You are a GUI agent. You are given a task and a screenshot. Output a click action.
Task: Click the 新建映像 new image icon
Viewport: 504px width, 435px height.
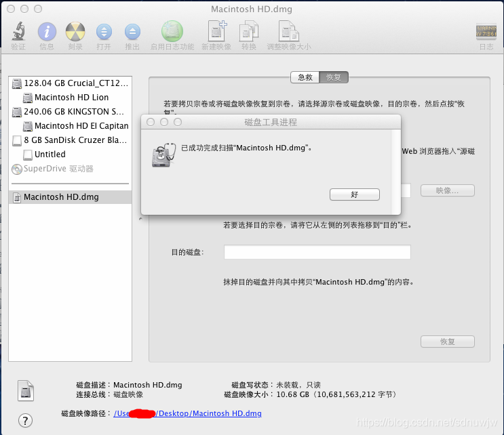(x=216, y=31)
